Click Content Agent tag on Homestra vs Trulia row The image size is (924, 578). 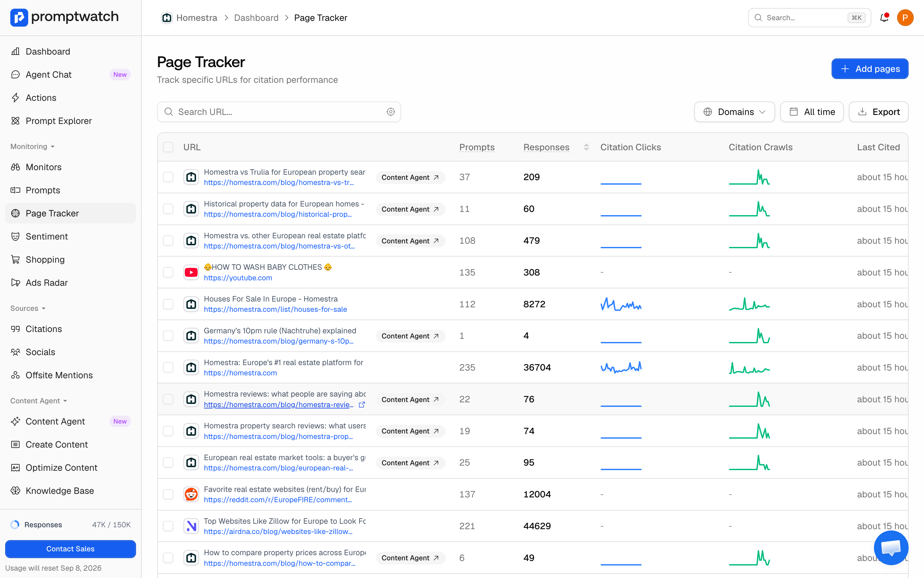pos(410,177)
